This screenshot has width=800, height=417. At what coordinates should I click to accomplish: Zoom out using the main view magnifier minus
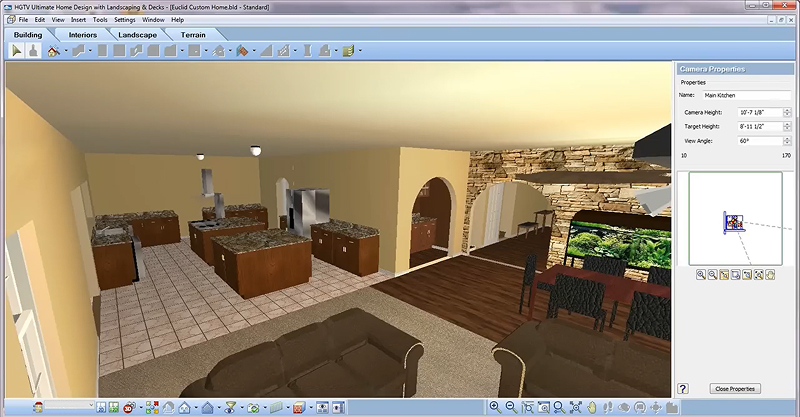coord(511,407)
